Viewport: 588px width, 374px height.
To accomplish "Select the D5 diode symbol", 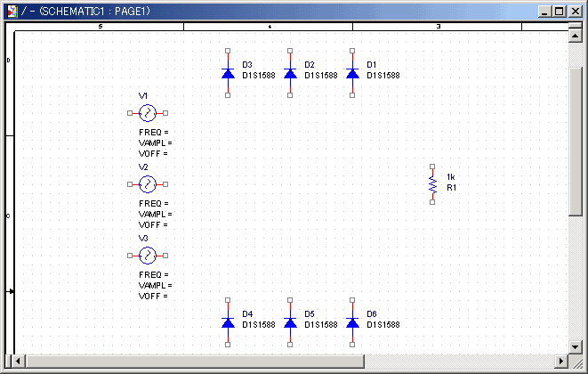I will pos(290,321).
